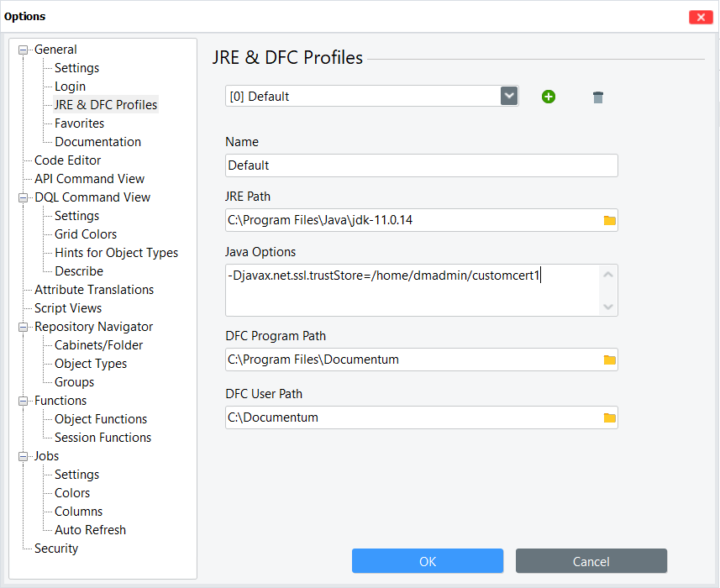The width and height of the screenshot is (720, 588).
Task: Click the OK button
Action: point(427,561)
